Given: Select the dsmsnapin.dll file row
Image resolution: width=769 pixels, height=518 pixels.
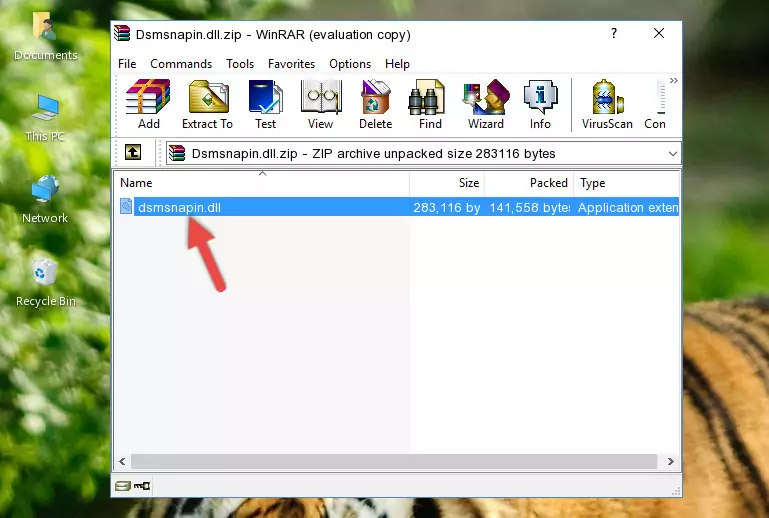Looking at the screenshot, I should click(398, 207).
